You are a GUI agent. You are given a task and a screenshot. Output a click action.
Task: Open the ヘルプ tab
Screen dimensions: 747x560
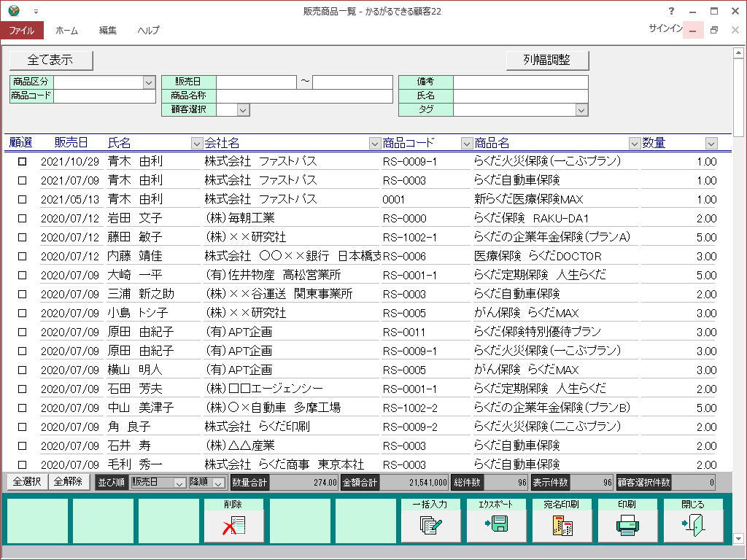[x=149, y=31]
